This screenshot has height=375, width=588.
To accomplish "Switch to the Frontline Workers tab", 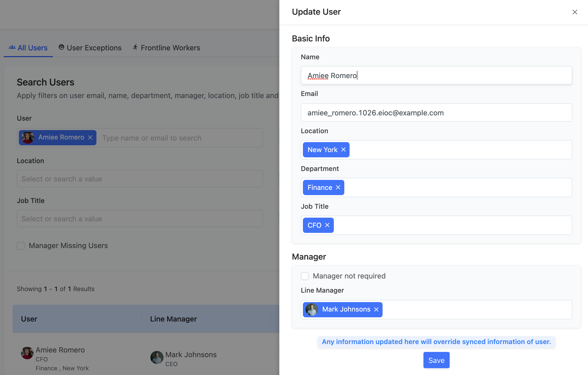I will tap(166, 48).
